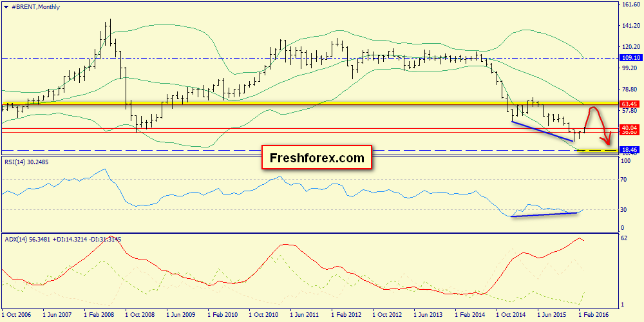The width and height of the screenshot is (644, 322).
Task: Click the Freshforex.com watermark box
Action: pyautogui.click(x=317, y=157)
